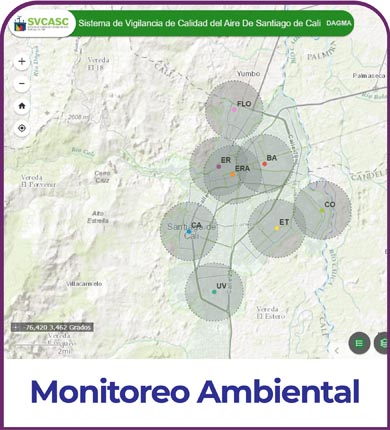Click the SVCASC logo

(41, 24)
